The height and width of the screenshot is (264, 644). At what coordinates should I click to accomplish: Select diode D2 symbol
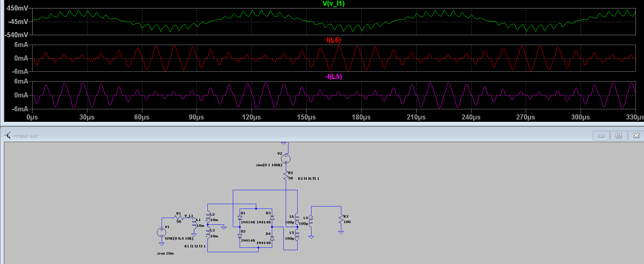click(240, 236)
